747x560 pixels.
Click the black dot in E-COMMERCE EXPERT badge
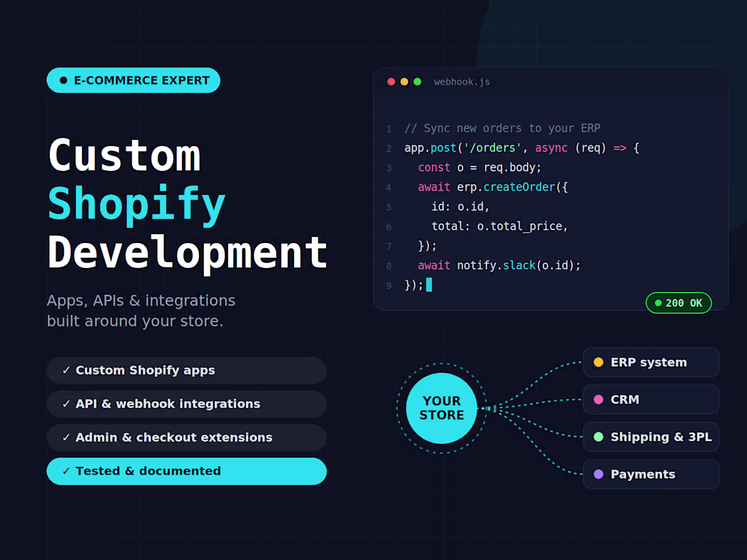coord(63,81)
